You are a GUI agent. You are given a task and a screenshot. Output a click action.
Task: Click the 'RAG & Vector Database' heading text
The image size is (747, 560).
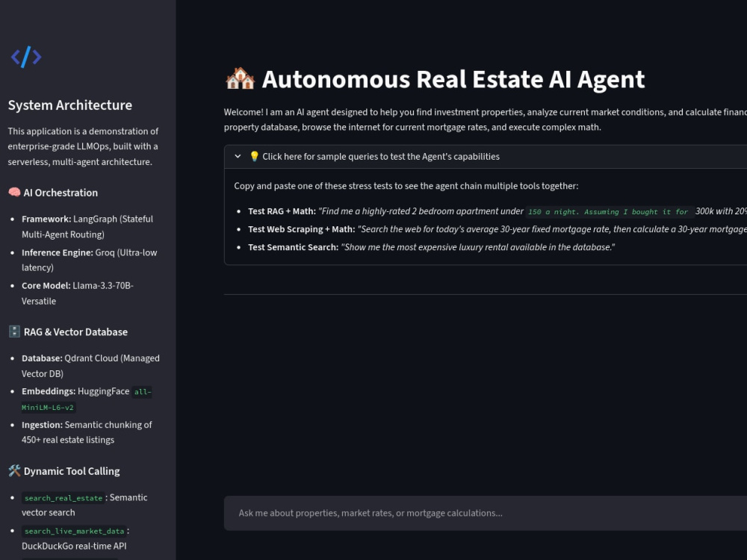(75, 332)
